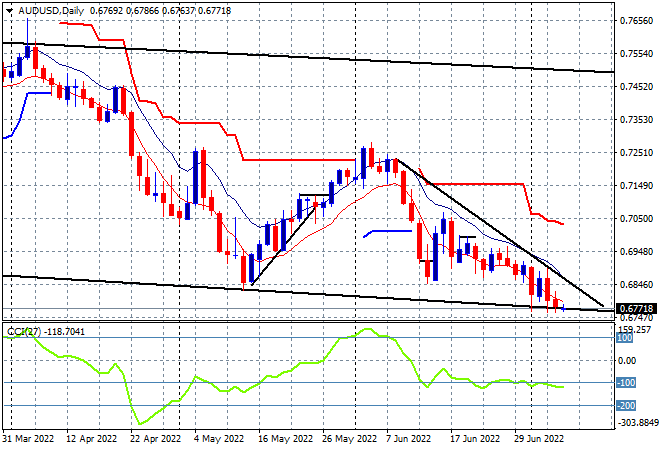Click the current price tag 0.67718

click(x=637, y=308)
